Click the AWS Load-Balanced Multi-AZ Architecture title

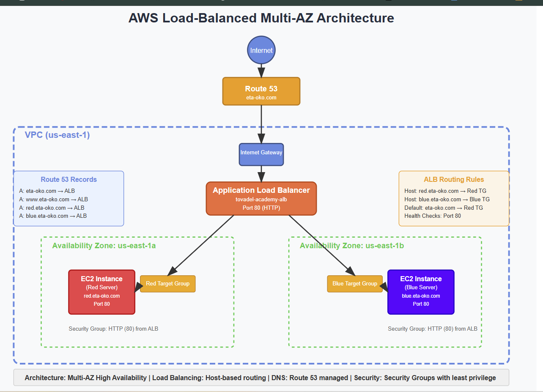coord(261,18)
